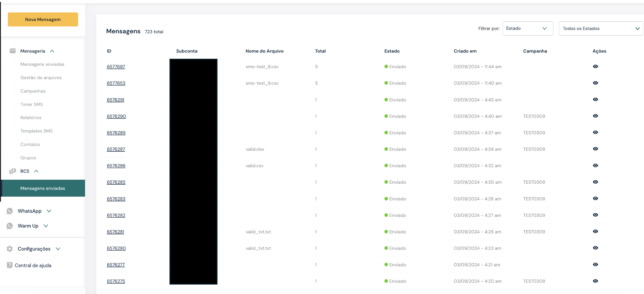Open the Estado filter type dropdown
This screenshot has height=294, width=644.
[x=528, y=28]
